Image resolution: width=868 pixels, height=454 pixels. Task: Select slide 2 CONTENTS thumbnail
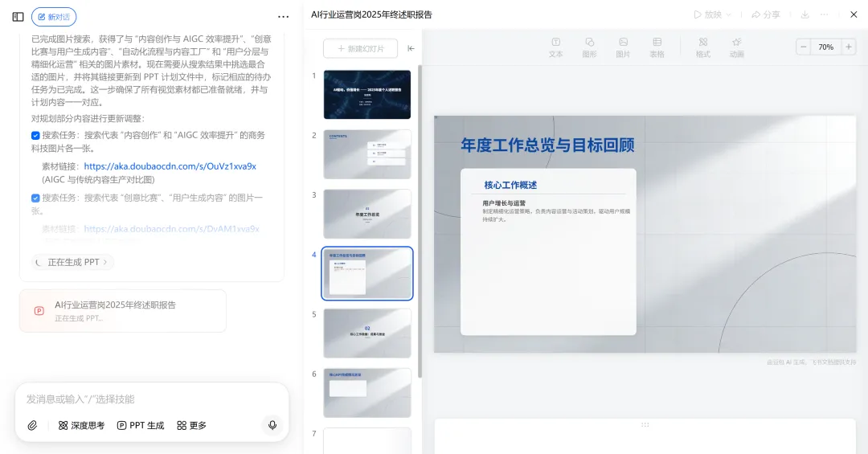click(367, 154)
